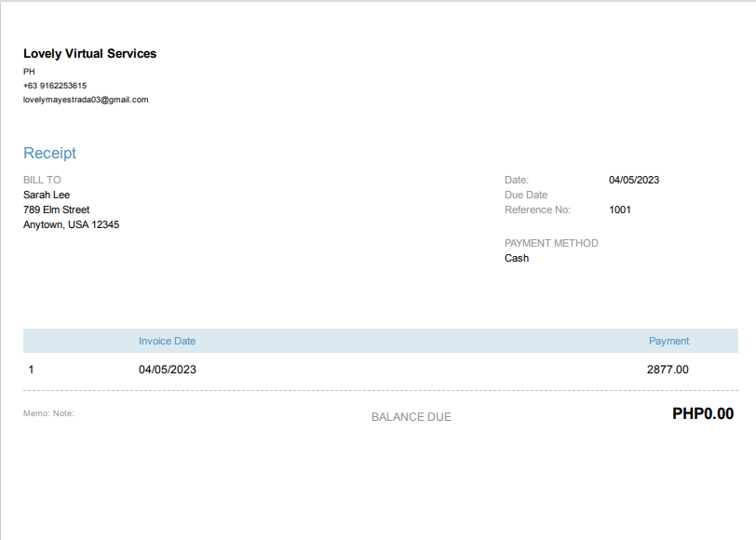The width and height of the screenshot is (756, 540).
Task: Select the Cash payment method value
Action: [x=517, y=258]
